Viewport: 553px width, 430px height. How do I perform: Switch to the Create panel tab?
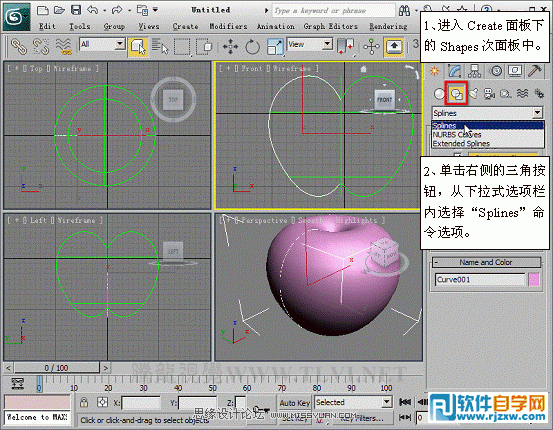pyautogui.click(x=434, y=71)
